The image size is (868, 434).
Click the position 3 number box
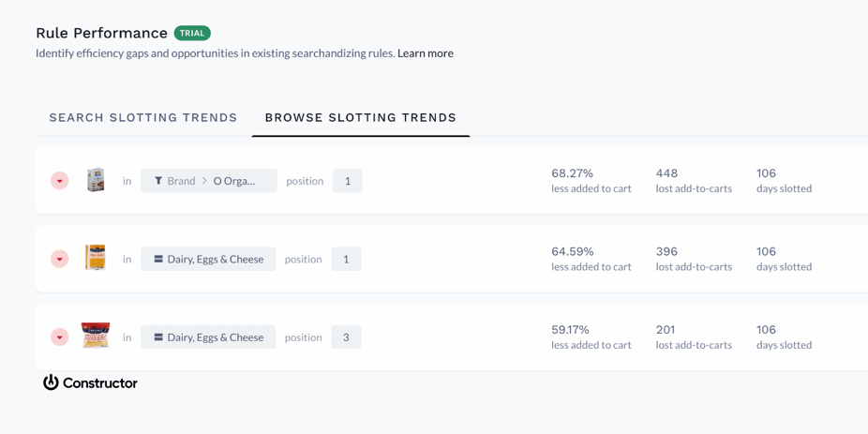[x=346, y=337]
